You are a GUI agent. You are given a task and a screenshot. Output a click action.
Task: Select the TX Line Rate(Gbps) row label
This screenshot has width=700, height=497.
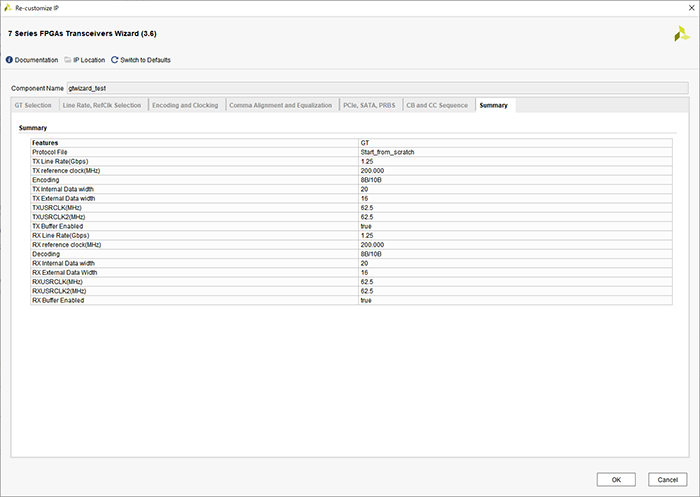[60, 161]
